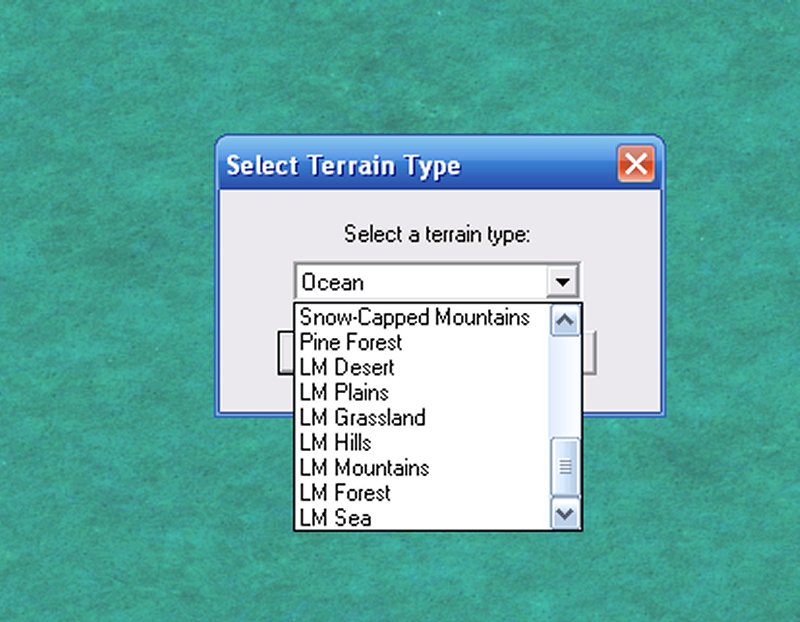Select LM Sea from the dropdown
Screen dimensions: 800x622
tap(335, 518)
